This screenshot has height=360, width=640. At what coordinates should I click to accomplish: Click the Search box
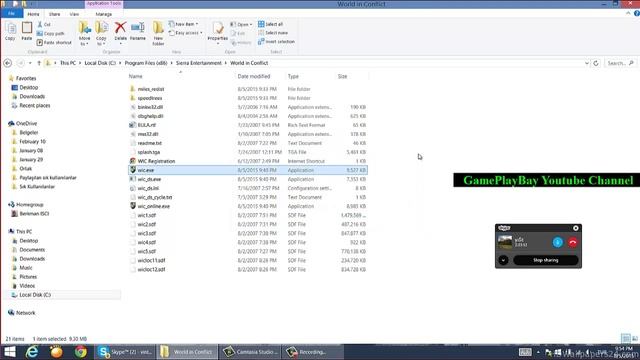pos(620,63)
